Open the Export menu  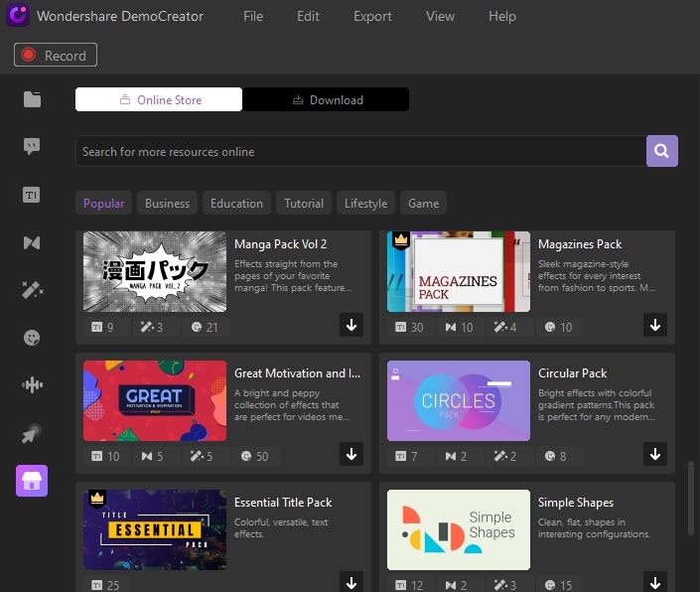372,16
